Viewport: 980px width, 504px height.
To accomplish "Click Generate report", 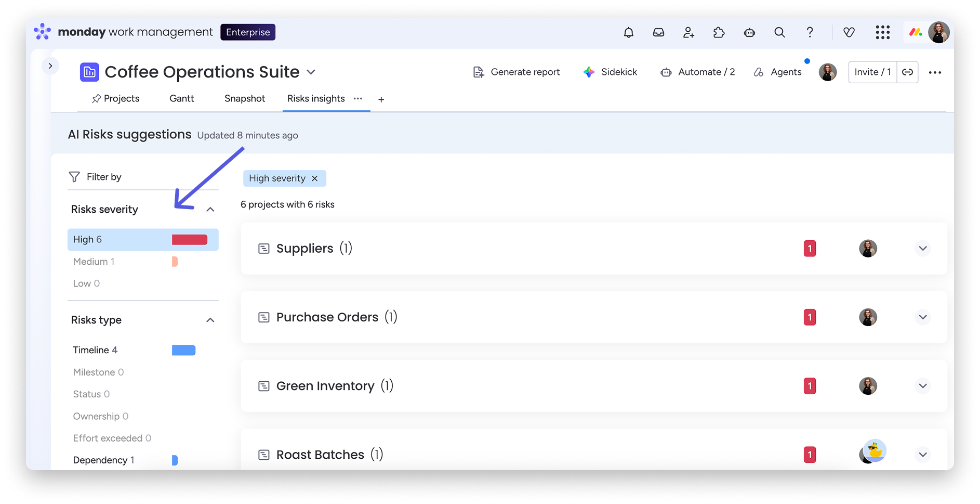I will 517,72.
